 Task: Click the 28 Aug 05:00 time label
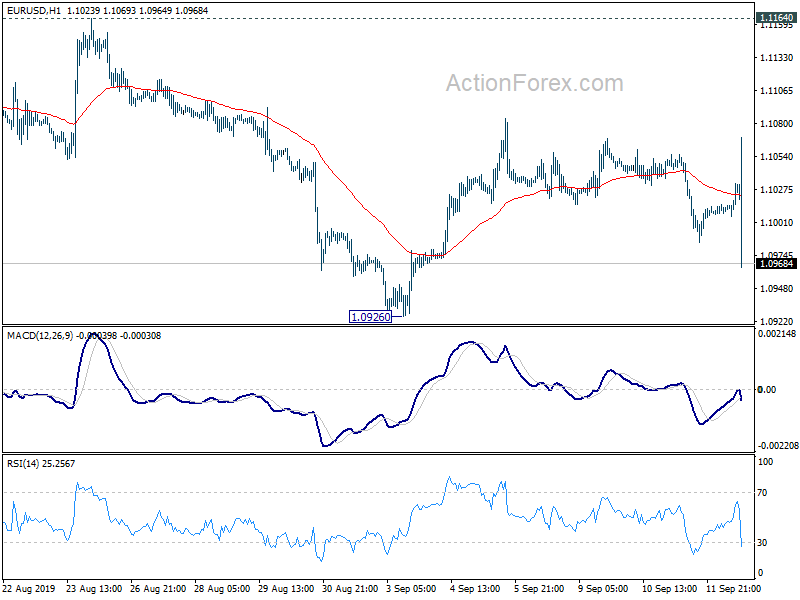pyautogui.click(x=222, y=589)
